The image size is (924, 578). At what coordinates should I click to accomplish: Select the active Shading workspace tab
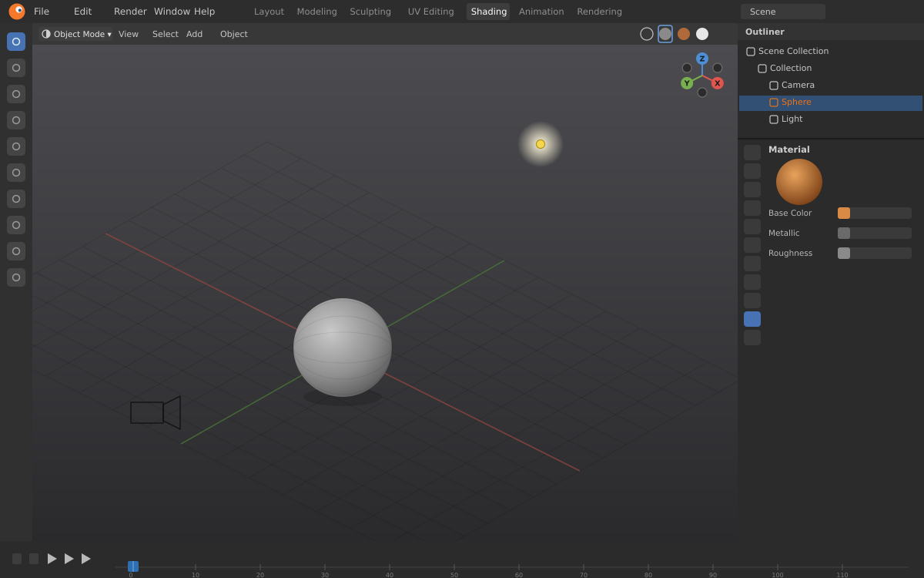point(488,12)
